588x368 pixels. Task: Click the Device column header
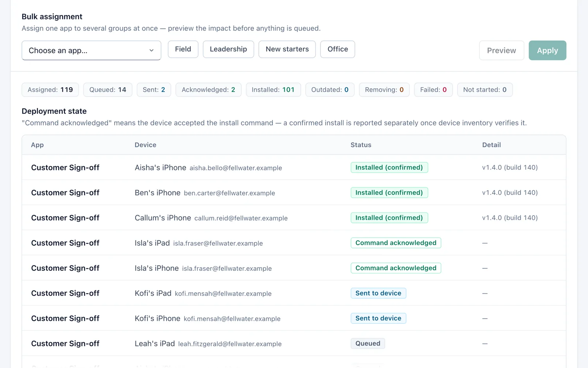tap(146, 145)
